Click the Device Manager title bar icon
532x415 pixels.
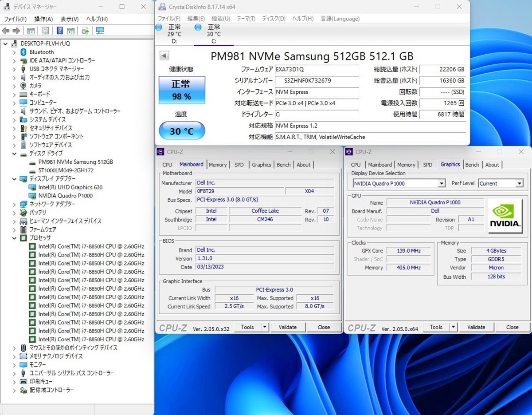[x=7, y=7]
